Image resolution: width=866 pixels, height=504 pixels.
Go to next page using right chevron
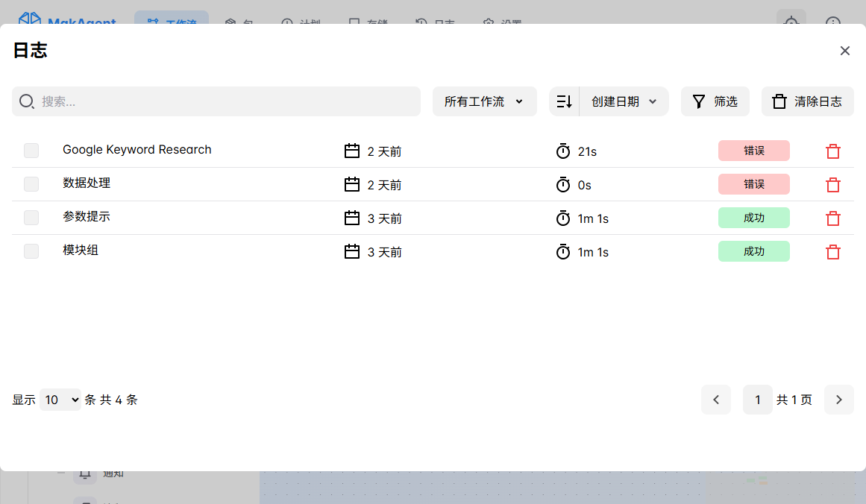pyautogui.click(x=838, y=400)
